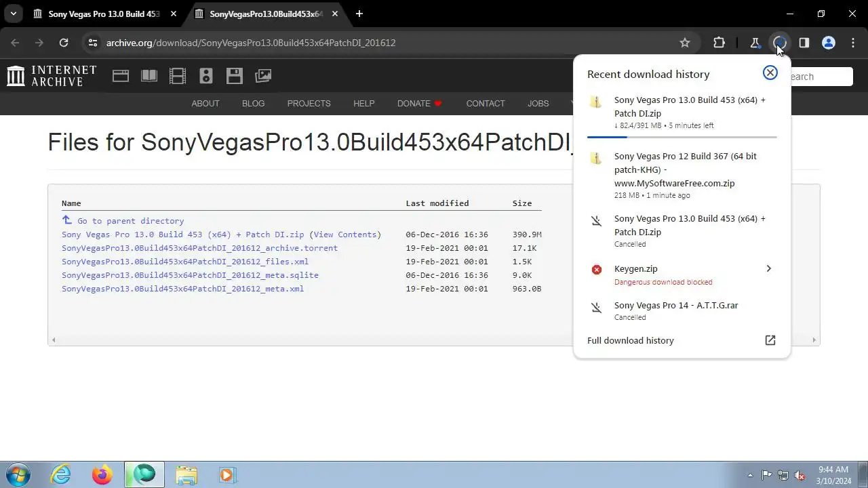Launch Internet Explorer from taskbar

pyautogui.click(x=61, y=474)
